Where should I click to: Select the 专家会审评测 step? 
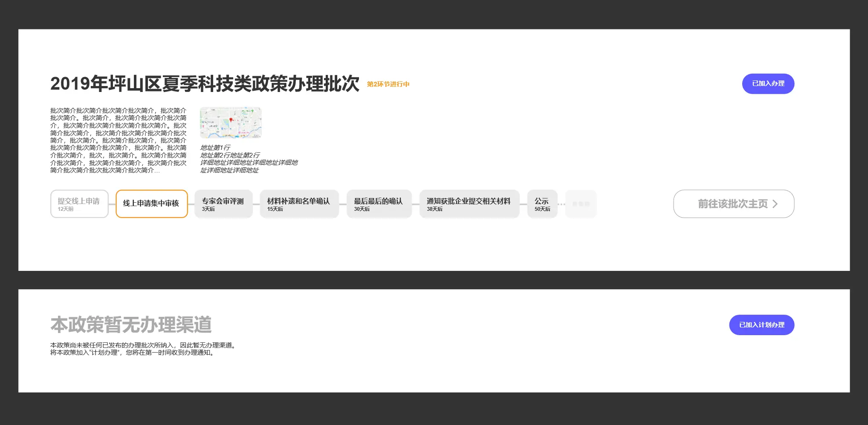pyautogui.click(x=223, y=204)
